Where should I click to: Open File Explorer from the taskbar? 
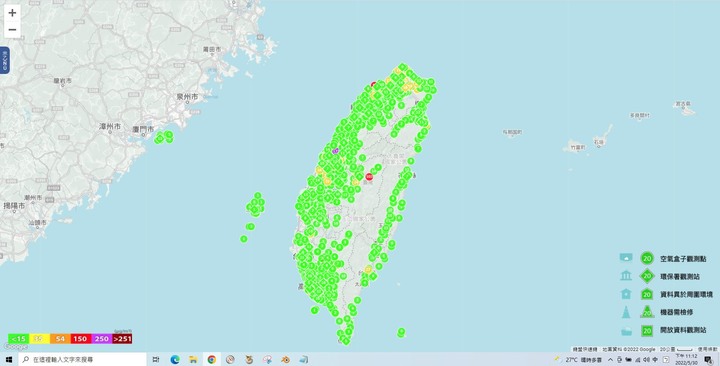coord(193,360)
